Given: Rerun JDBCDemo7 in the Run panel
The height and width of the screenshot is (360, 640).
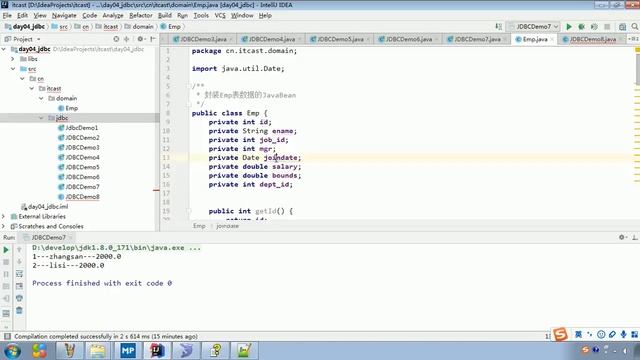Looking at the screenshot, I should [x=6, y=249].
